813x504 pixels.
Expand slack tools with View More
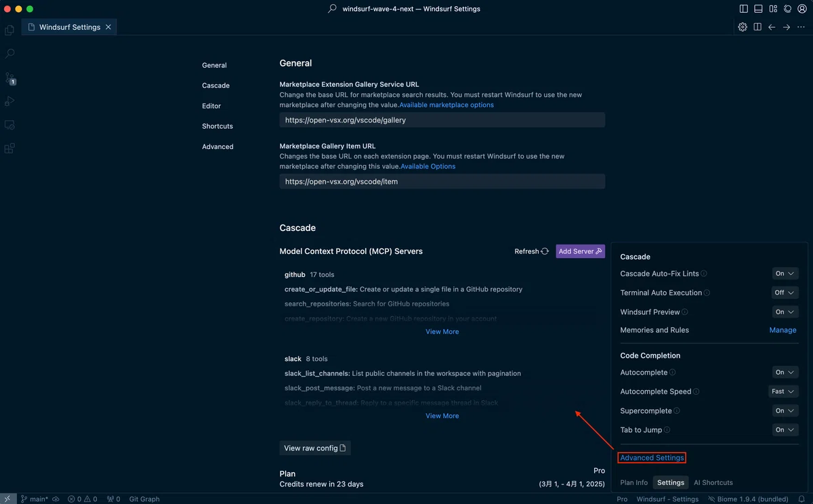point(442,416)
